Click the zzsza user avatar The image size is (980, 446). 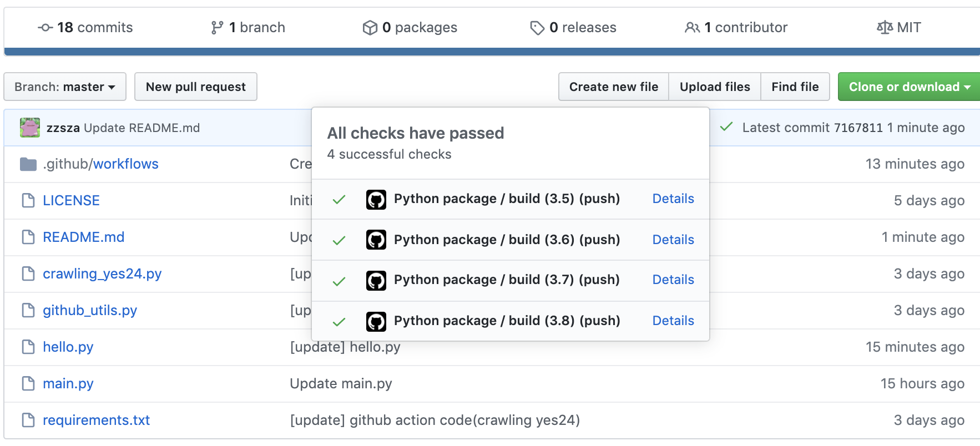click(x=30, y=128)
